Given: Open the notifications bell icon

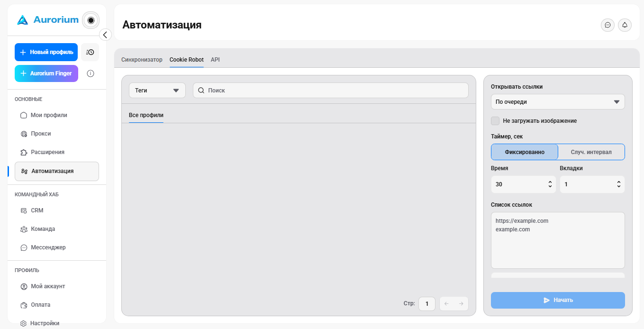Looking at the screenshot, I should [x=625, y=25].
